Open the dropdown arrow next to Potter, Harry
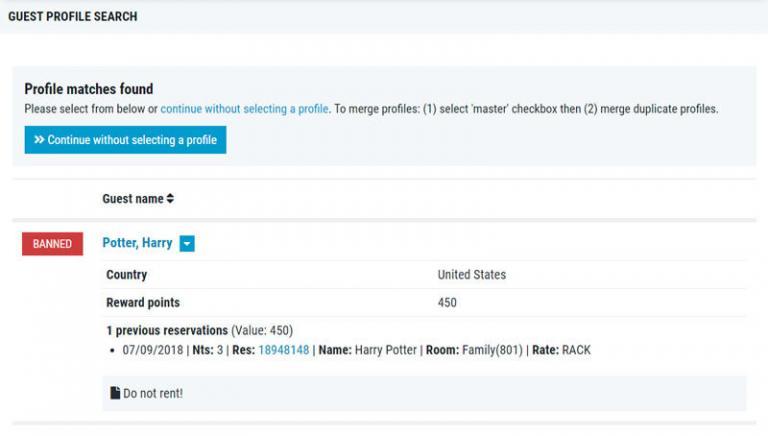768x436 pixels. 187,244
